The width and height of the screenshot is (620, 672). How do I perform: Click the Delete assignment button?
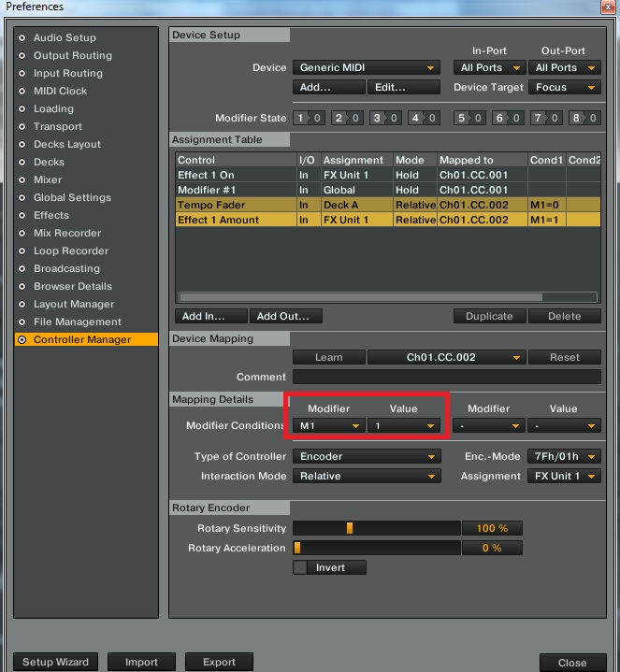(x=564, y=316)
